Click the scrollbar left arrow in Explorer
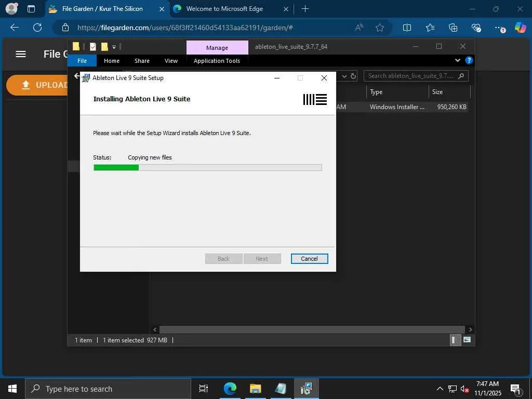Viewport: 532px width, 399px height. point(155,329)
